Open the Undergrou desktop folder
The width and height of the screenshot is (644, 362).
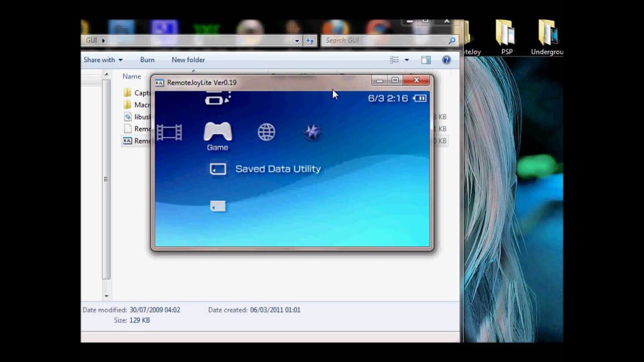547,37
